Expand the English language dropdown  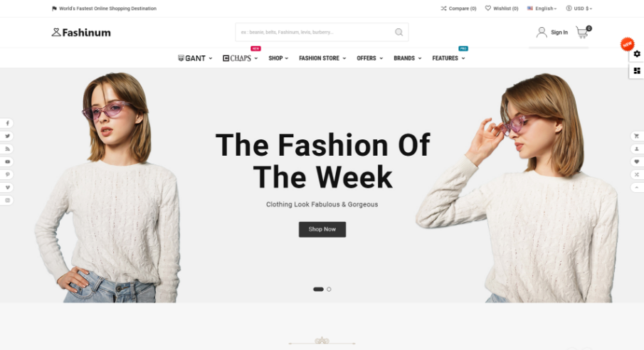(542, 9)
